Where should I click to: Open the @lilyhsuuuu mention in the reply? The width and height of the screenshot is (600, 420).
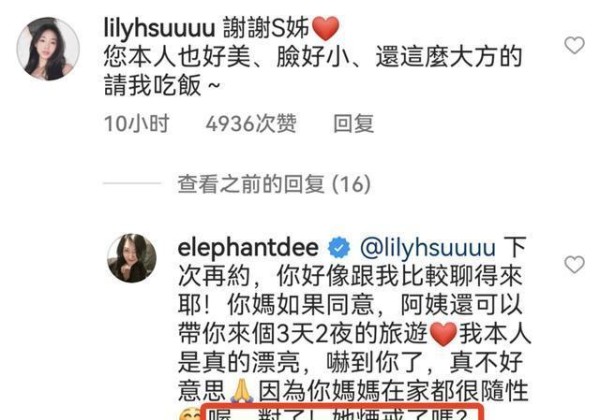[x=428, y=248]
